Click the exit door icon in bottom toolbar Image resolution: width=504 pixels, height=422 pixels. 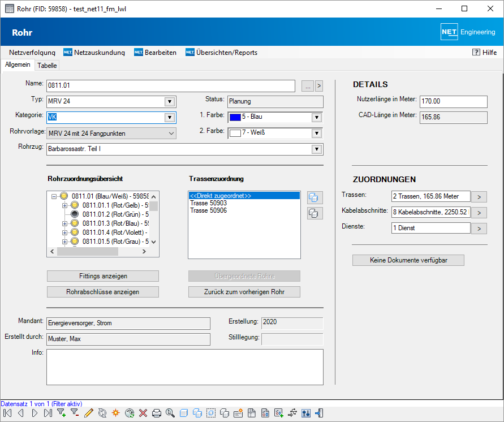pyautogui.click(x=320, y=414)
